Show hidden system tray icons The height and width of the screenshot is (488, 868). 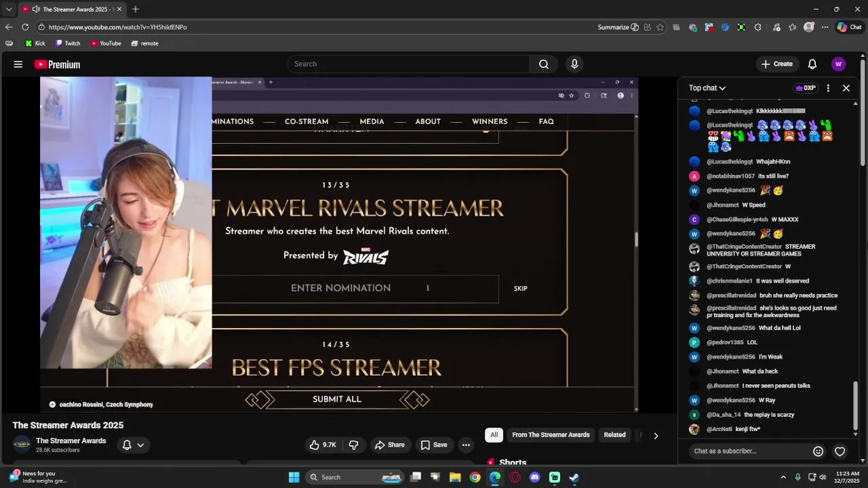point(783,477)
